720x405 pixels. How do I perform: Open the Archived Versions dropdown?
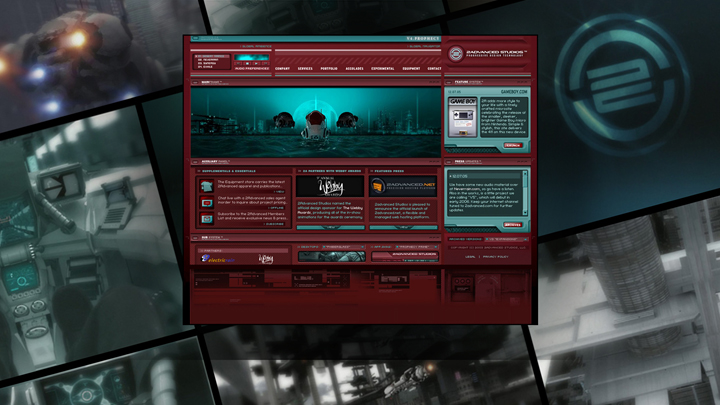point(507,239)
